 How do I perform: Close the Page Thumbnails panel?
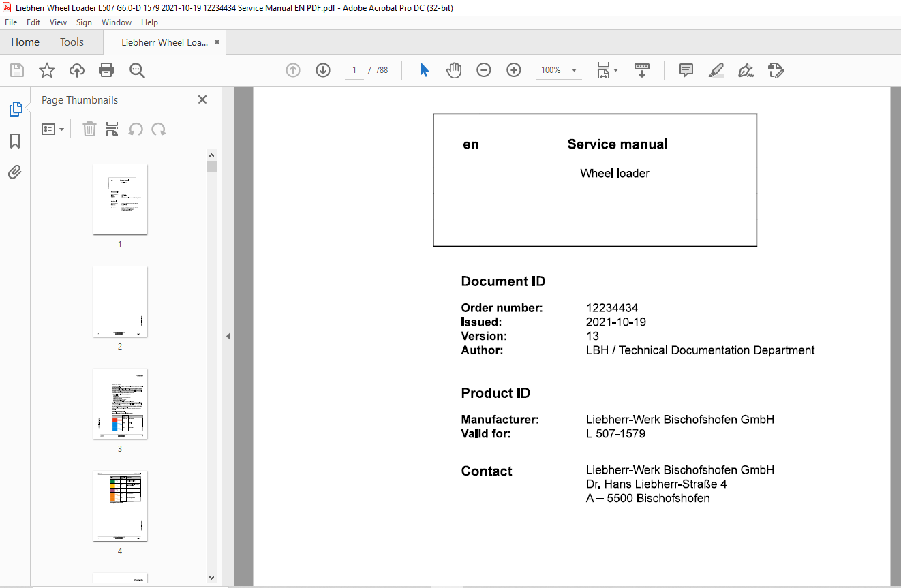(x=202, y=99)
